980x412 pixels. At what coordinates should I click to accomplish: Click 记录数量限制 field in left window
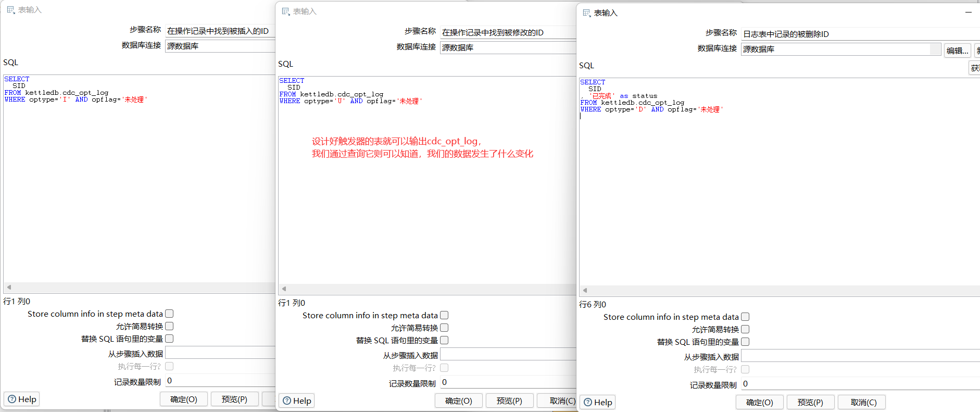220,381
